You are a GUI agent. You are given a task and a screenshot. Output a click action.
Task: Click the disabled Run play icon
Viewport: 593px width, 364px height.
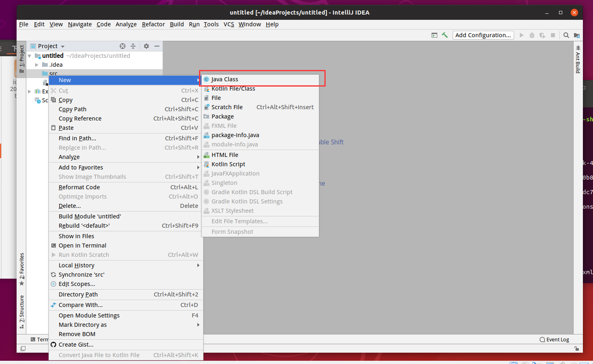click(x=521, y=35)
